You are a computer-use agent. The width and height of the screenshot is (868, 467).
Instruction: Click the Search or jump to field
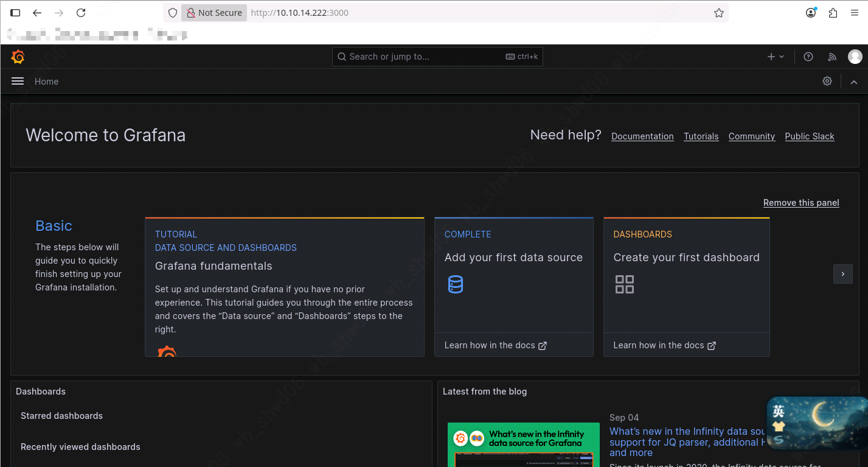(437, 57)
